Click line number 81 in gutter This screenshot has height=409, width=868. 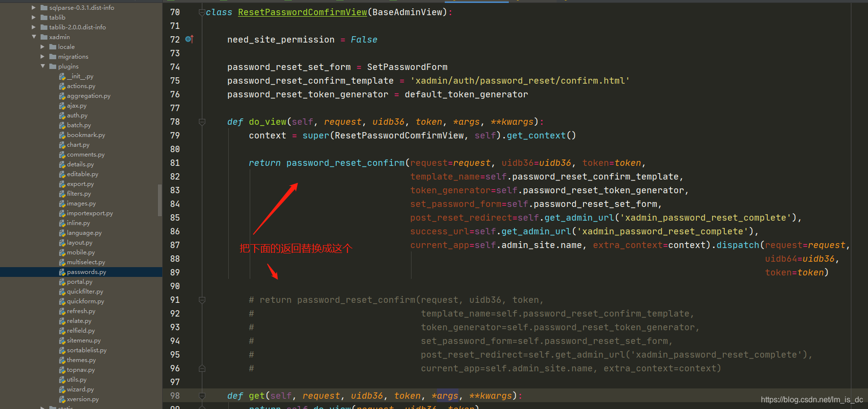click(175, 163)
